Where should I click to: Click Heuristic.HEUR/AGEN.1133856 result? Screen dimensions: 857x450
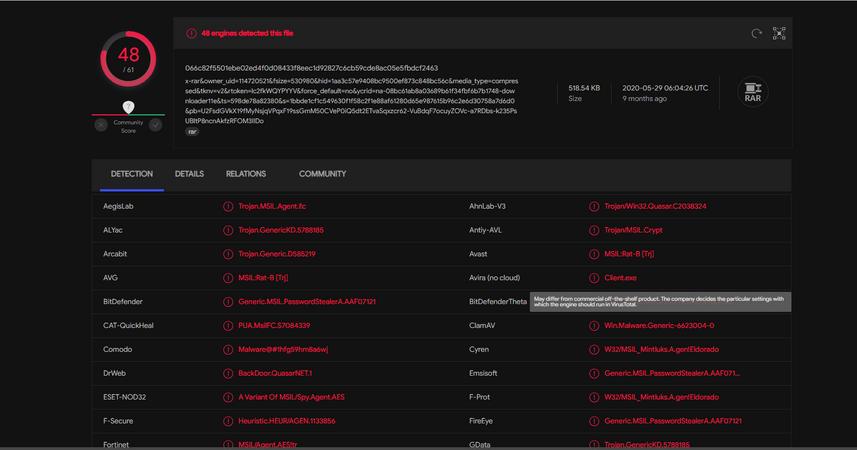pyautogui.click(x=286, y=421)
